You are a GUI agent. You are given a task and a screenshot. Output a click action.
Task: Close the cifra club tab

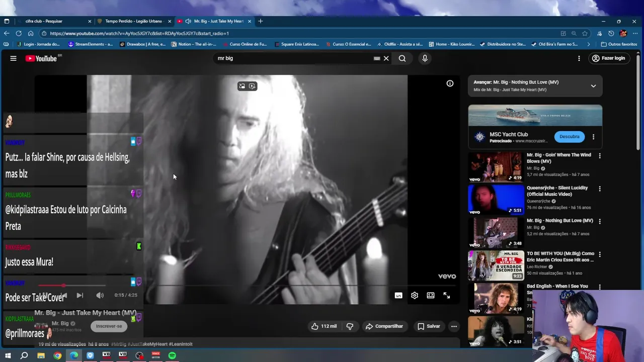click(x=90, y=21)
